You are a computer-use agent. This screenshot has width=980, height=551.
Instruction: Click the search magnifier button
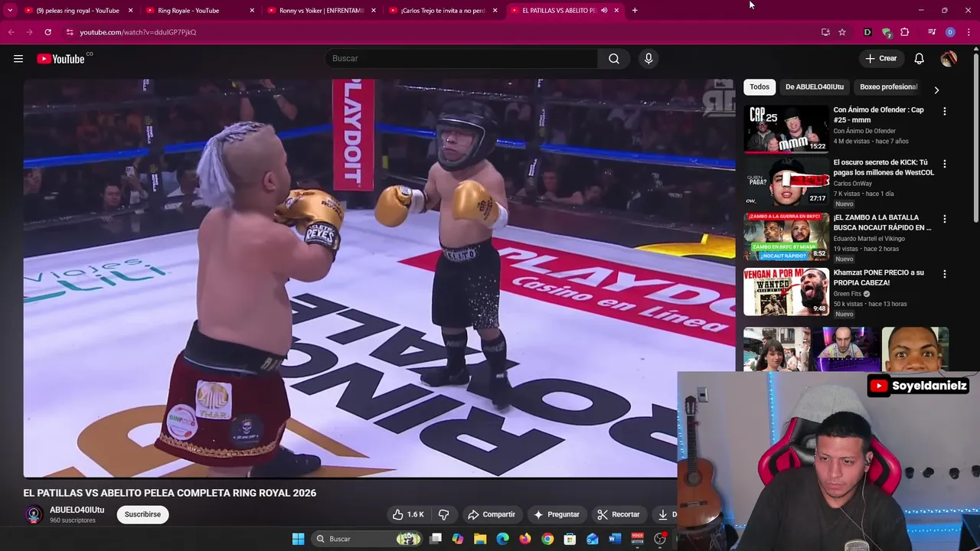[614, 58]
